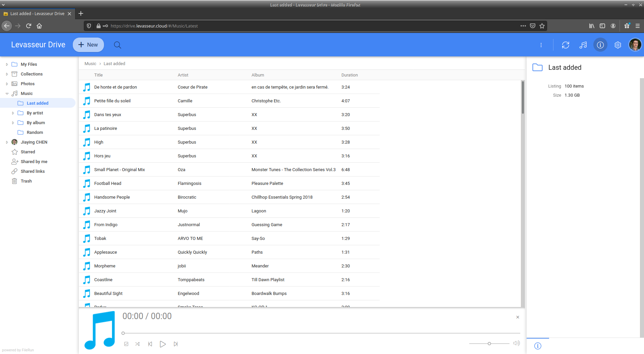
Task: Click the search magnifier icon
Action: pos(117,45)
